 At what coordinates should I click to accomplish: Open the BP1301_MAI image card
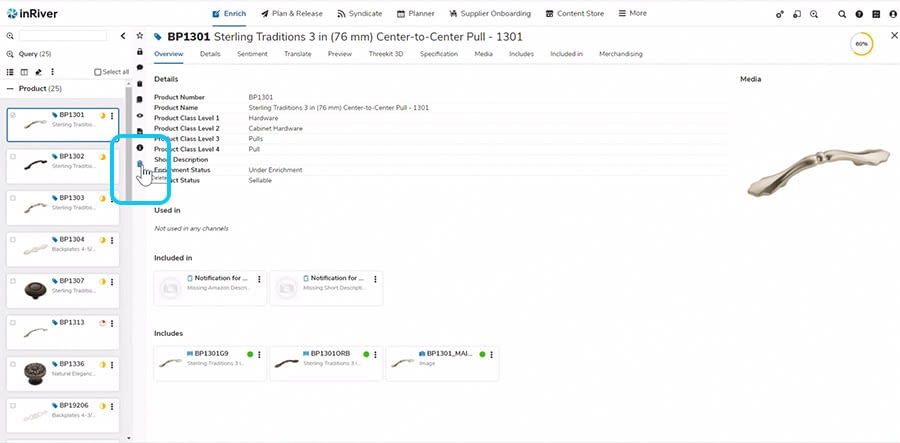click(442, 363)
